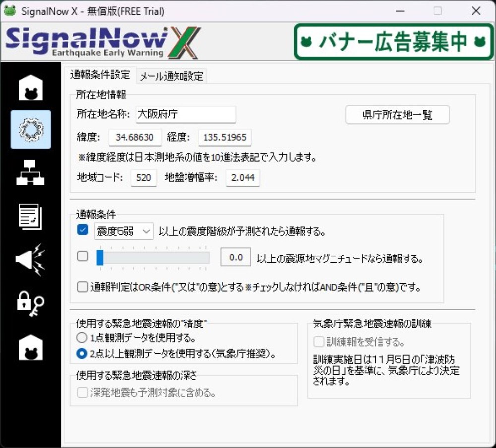Open the log document sidebar icon
This screenshot has height=448, width=496.
coord(30,217)
